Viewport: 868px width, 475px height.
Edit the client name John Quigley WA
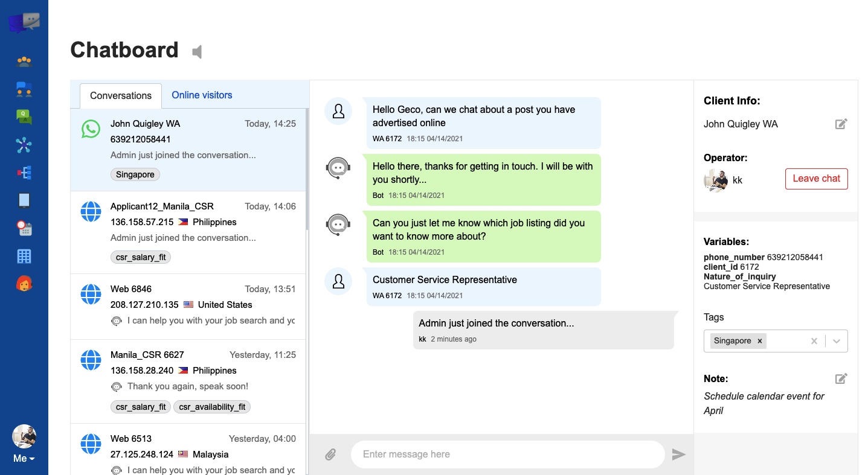point(841,124)
